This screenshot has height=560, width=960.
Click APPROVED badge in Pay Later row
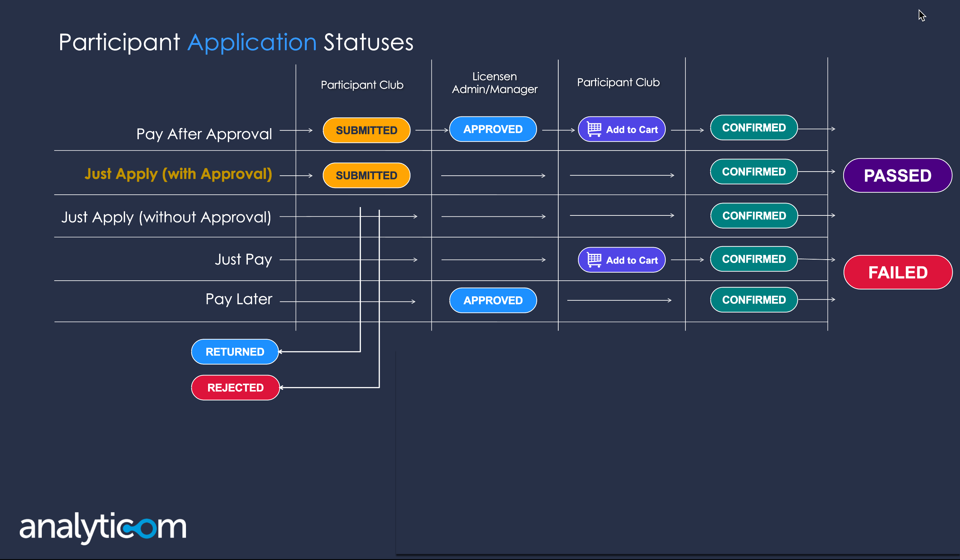[493, 300]
